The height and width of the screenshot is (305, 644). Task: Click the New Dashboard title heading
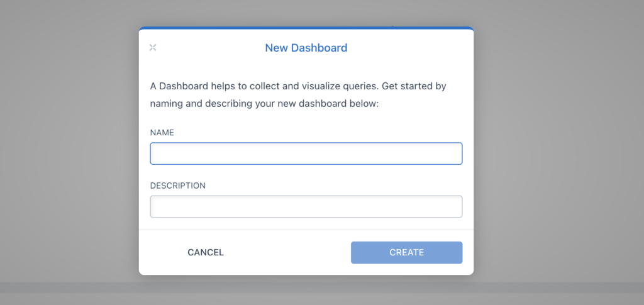306,48
